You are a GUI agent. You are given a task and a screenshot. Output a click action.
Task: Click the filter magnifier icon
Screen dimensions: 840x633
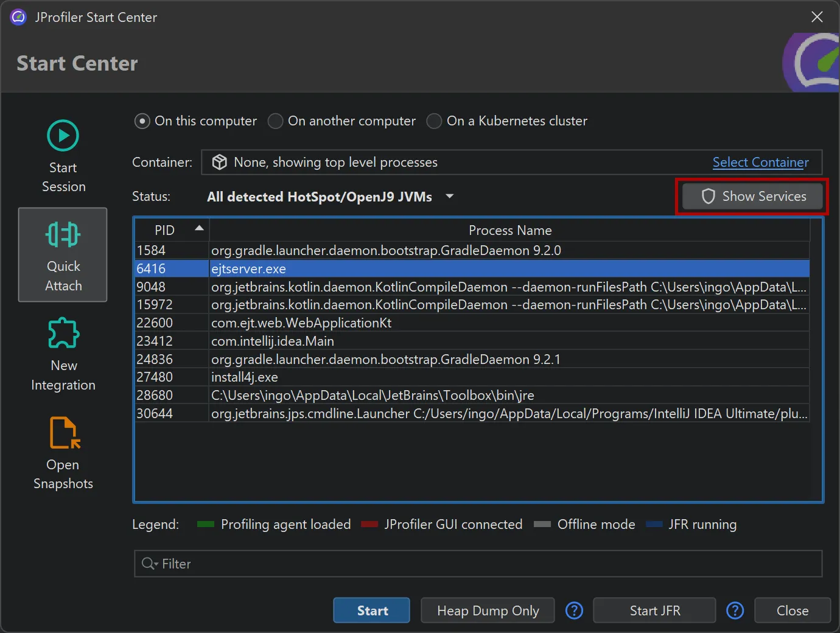pos(149,564)
